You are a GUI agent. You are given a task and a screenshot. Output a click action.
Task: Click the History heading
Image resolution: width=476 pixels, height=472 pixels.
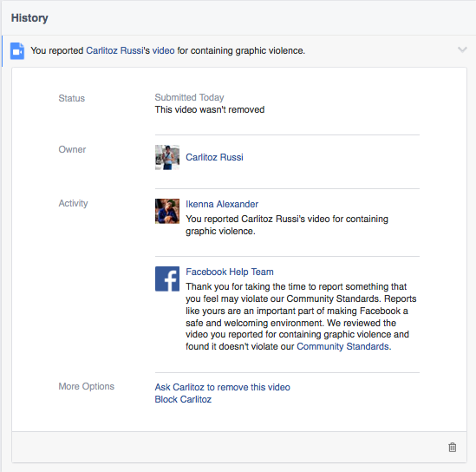[x=29, y=18]
